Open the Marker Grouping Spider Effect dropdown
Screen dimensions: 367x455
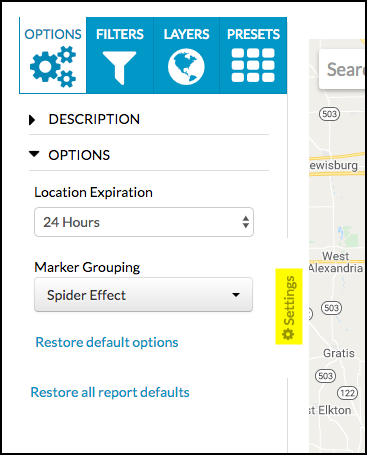pos(143,295)
